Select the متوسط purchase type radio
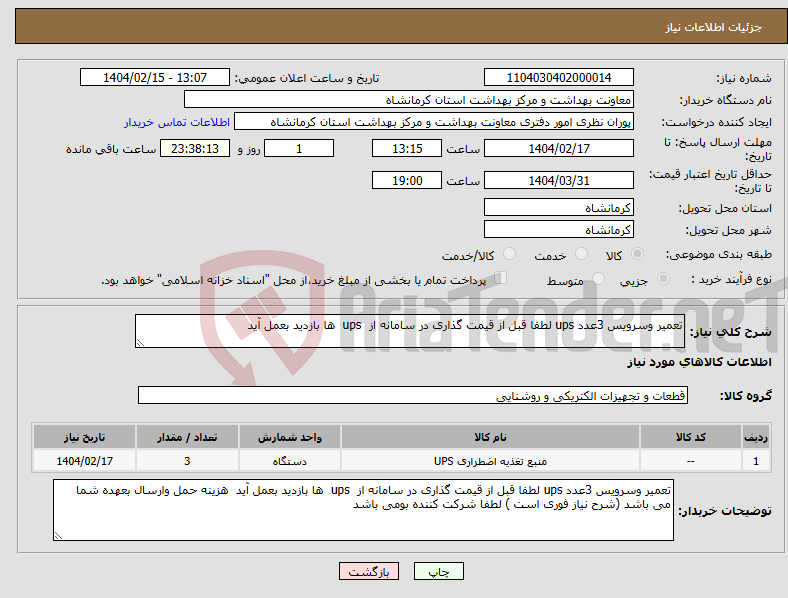 pyautogui.click(x=598, y=279)
